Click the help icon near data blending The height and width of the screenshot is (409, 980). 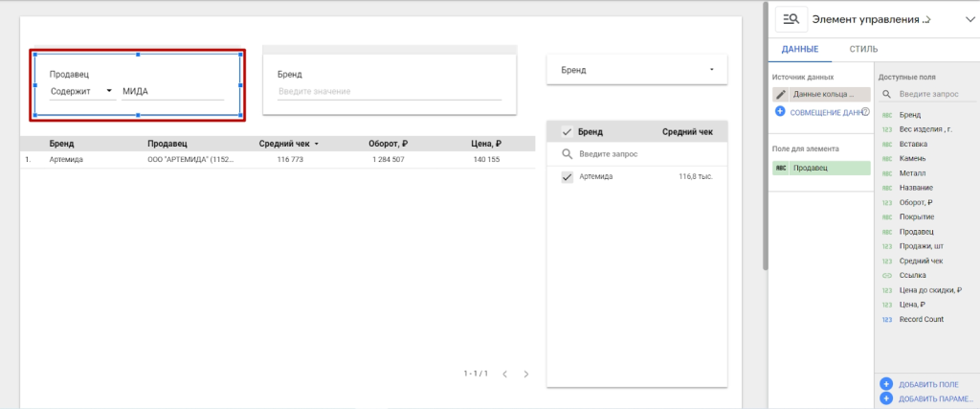pyautogui.click(x=864, y=112)
